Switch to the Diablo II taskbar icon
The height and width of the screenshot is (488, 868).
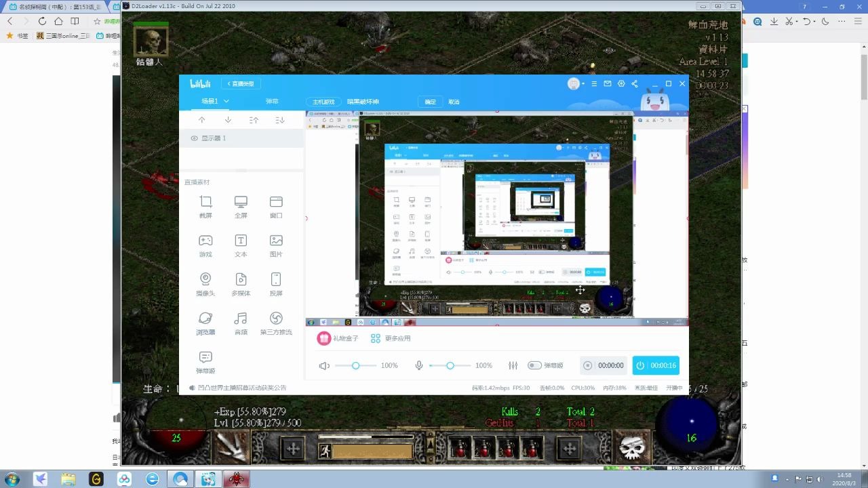pos(237,479)
